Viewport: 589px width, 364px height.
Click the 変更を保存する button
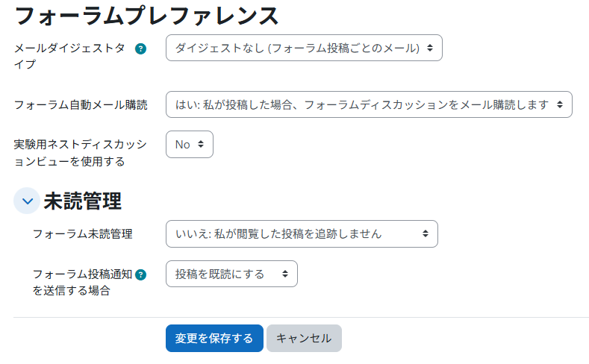[x=214, y=338]
